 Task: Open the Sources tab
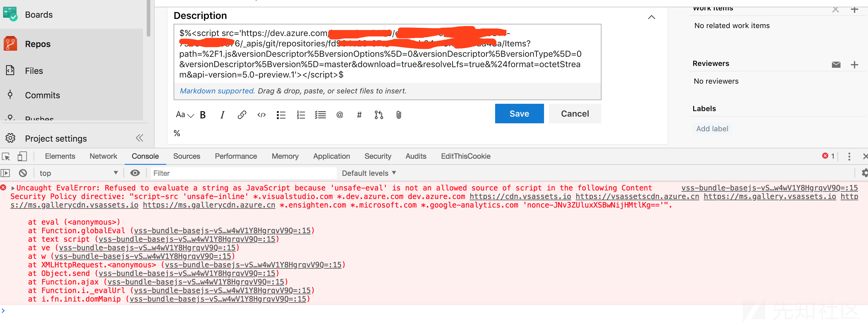(187, 156)
